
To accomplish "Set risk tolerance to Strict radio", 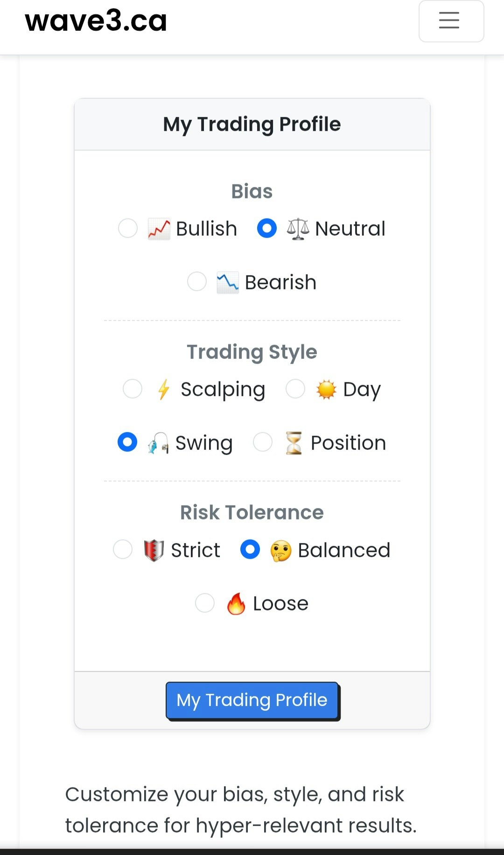I will 123,549.
